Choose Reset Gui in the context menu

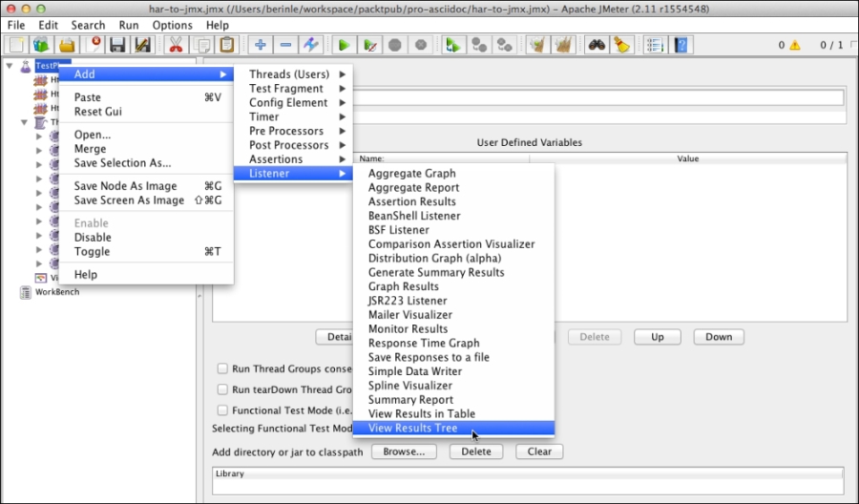146,112
